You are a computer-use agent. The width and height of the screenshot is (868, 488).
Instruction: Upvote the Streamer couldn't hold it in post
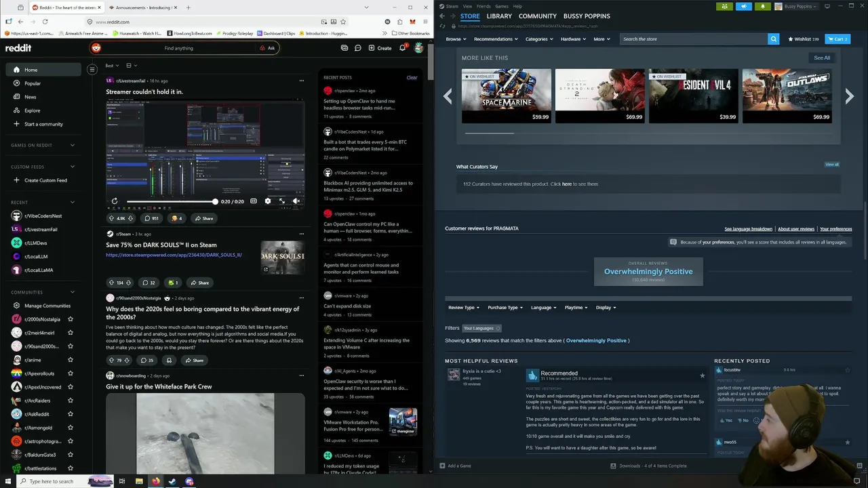[x=112, y=218]
